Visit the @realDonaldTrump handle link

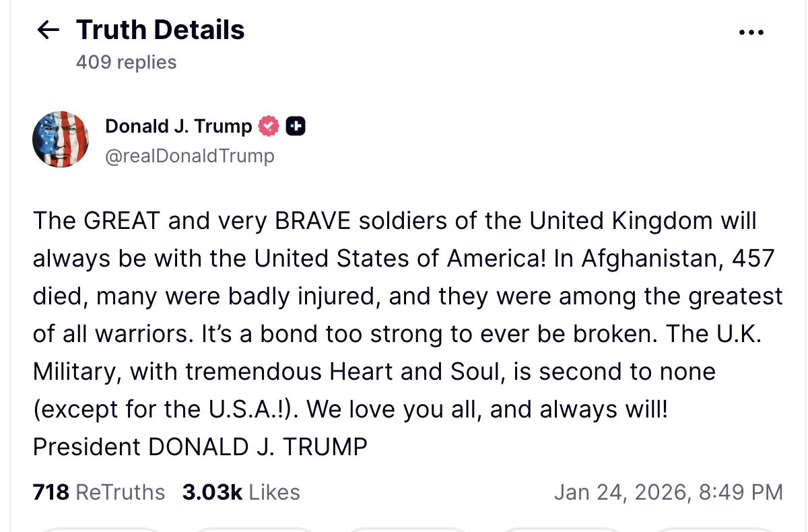pyautogui.click(x=190, y=156)
